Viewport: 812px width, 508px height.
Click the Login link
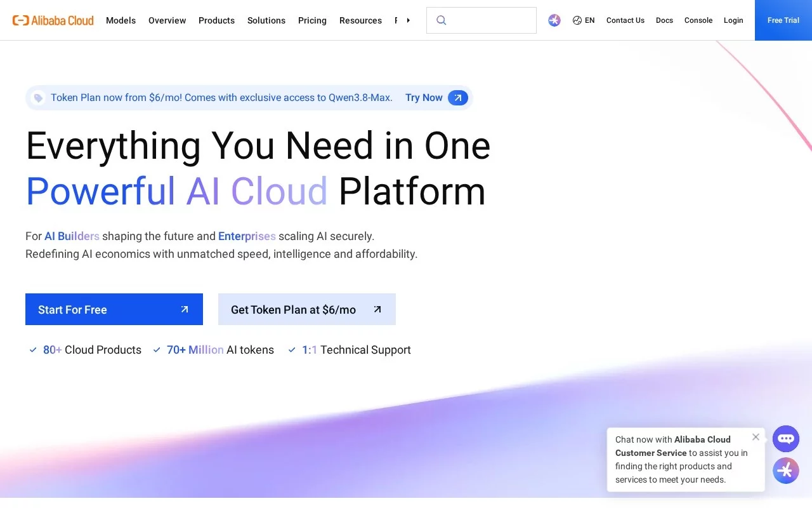click(733, 20)
